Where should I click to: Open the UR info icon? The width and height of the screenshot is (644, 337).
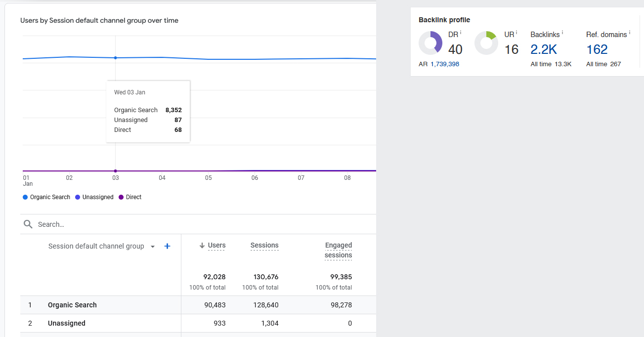coord(516,33)
